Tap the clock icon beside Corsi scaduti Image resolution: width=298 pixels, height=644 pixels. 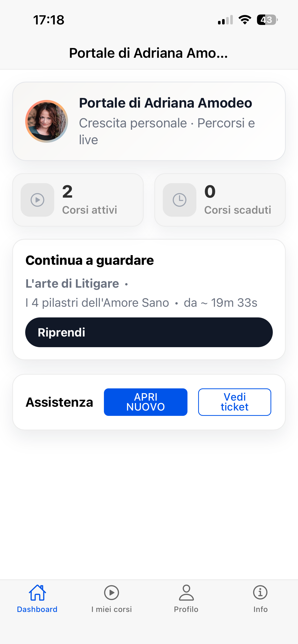[180, 200]
